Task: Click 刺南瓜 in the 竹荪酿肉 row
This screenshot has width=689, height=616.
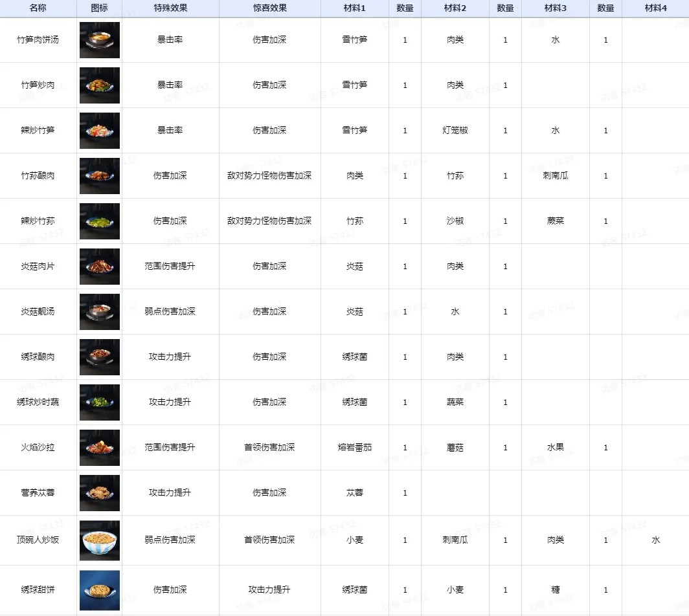Action: point(556,175)
